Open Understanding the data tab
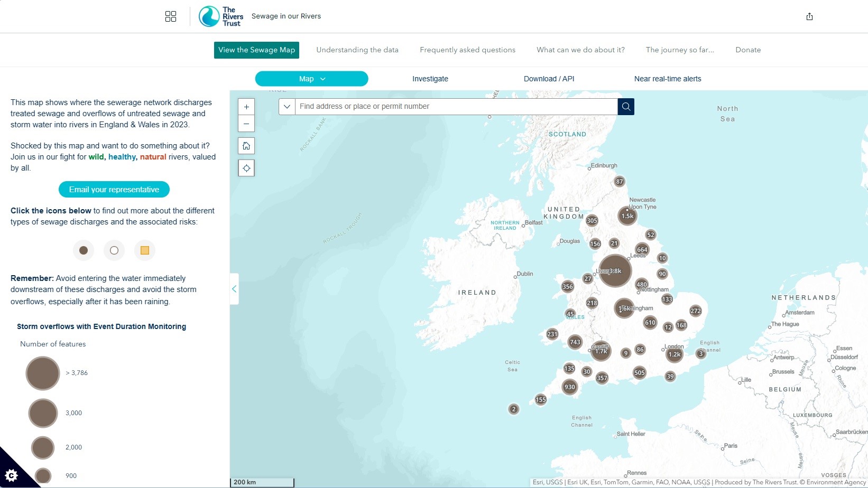 [x=357, y=50]
